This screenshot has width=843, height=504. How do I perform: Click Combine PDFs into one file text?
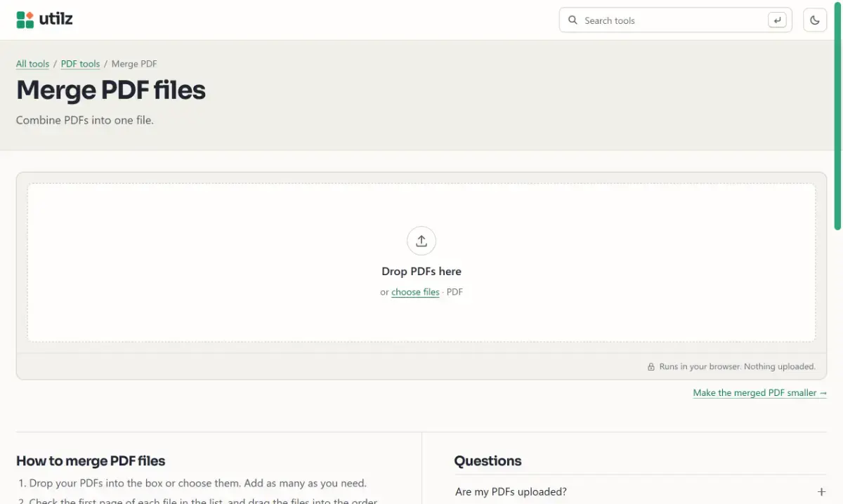click(85, 120)
